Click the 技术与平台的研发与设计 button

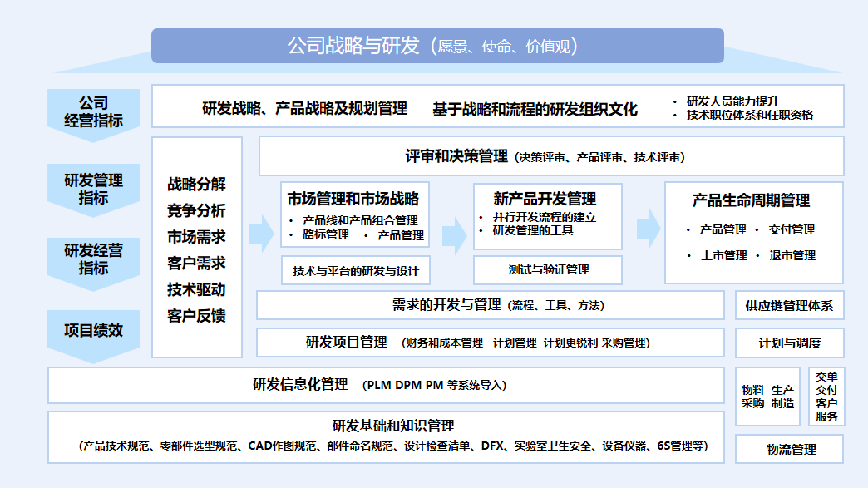355,269
